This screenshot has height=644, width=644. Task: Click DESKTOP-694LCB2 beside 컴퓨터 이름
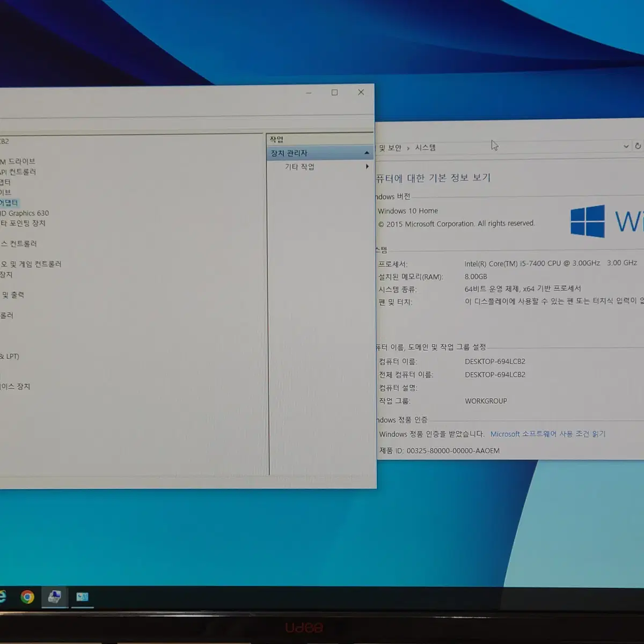pyautogui.click(x=495, y=362)
